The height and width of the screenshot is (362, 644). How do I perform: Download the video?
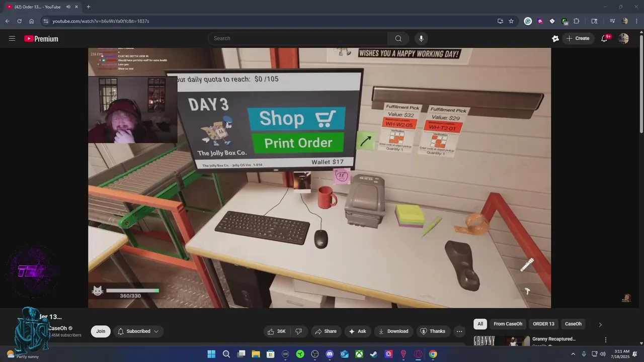pos(393,331)
